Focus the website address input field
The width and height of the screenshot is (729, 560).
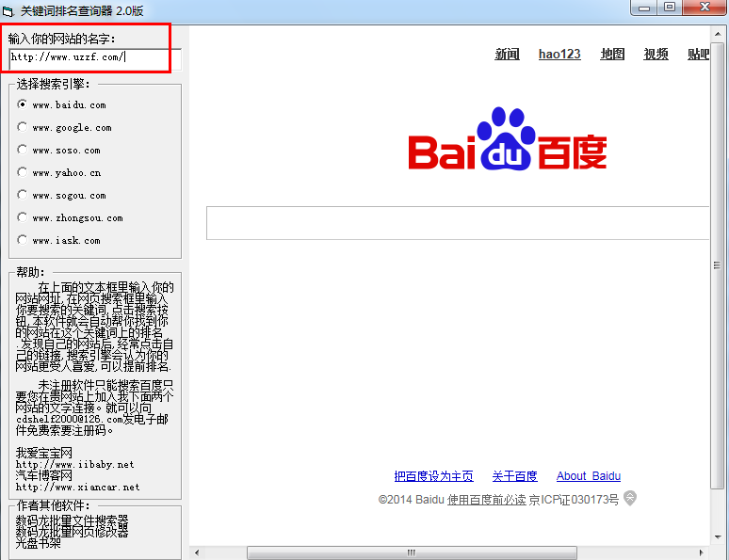95,57
